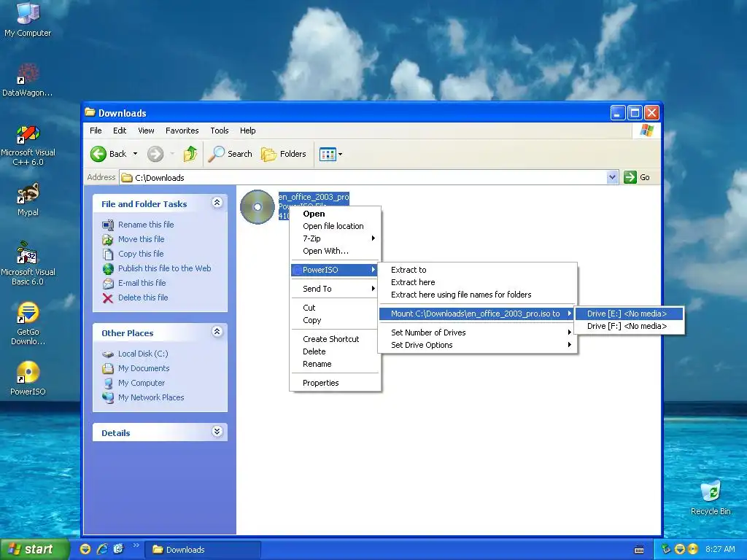Expand the 7-Zip submenu
This screenshot has height=560, width=747.
335,238
